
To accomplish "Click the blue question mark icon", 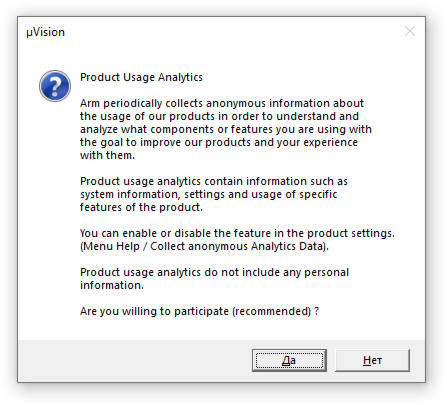I will [x=55, y=86].
